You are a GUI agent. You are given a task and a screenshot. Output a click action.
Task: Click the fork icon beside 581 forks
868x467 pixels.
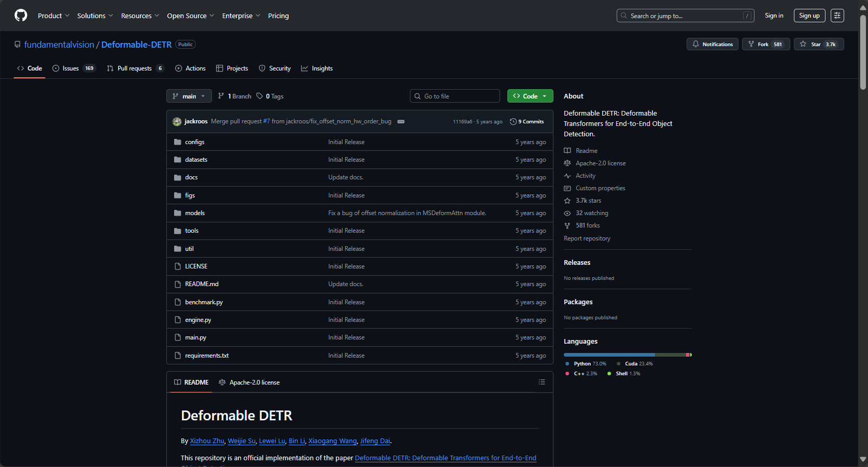(567, 225)
